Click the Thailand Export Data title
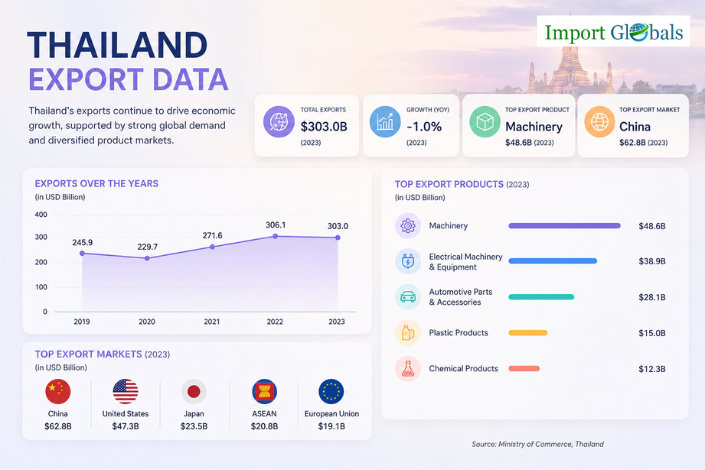The width and height of the screenshot is (705, 470). coord(128,62)
